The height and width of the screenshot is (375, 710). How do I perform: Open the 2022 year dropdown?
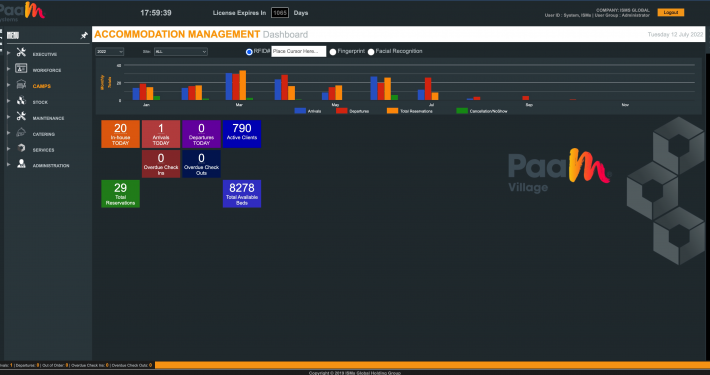tap(110, 52)
